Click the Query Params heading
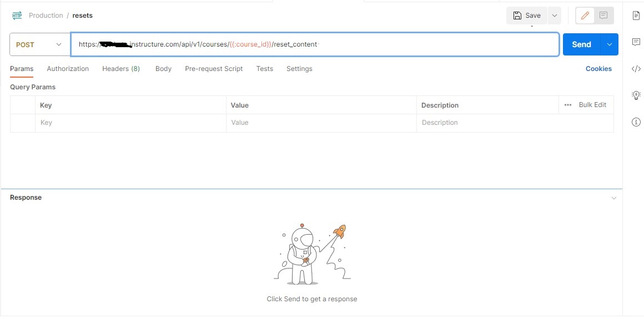 click(x=33, y=87)
